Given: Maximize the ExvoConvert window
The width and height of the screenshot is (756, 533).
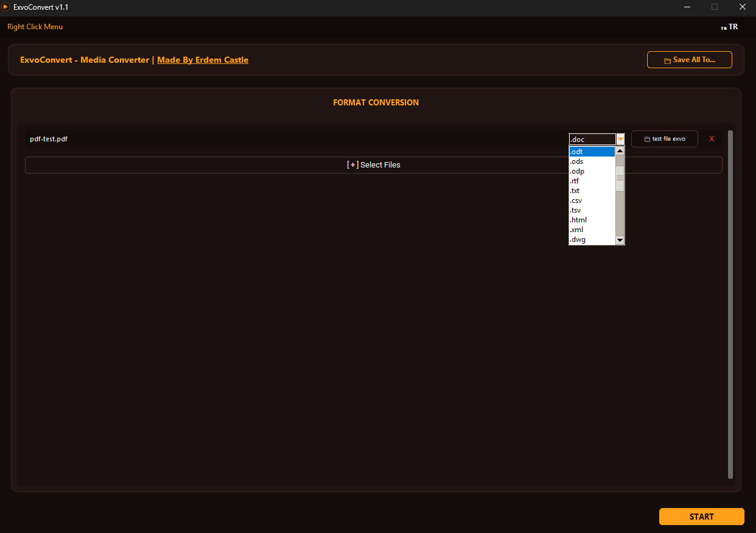Looking at the screenshot, I should coord(715,7).
